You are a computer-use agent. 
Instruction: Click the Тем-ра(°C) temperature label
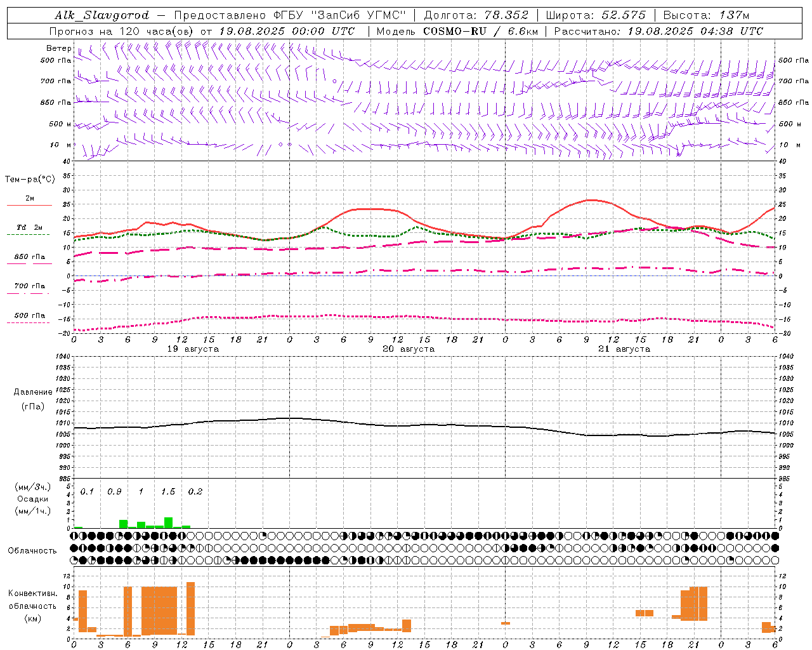click(x=30, y=180)
